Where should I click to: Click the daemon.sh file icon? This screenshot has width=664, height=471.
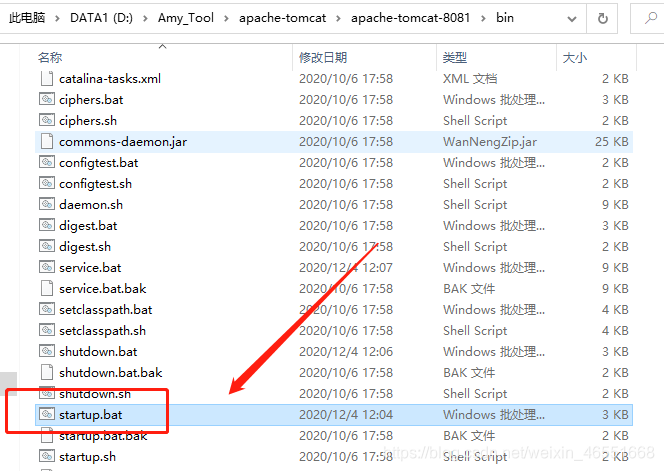[47, 204]
